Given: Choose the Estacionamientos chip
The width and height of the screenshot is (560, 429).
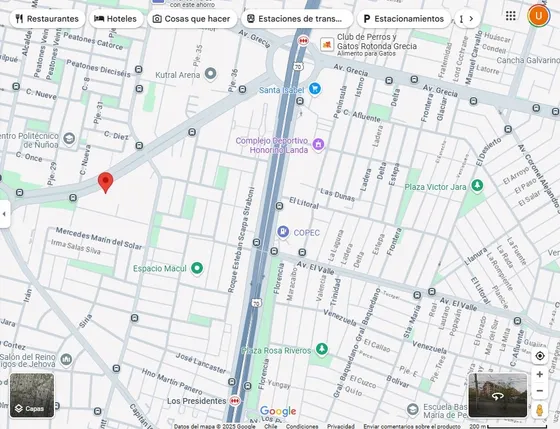Looking at the screenshot, I should [404, 19].
